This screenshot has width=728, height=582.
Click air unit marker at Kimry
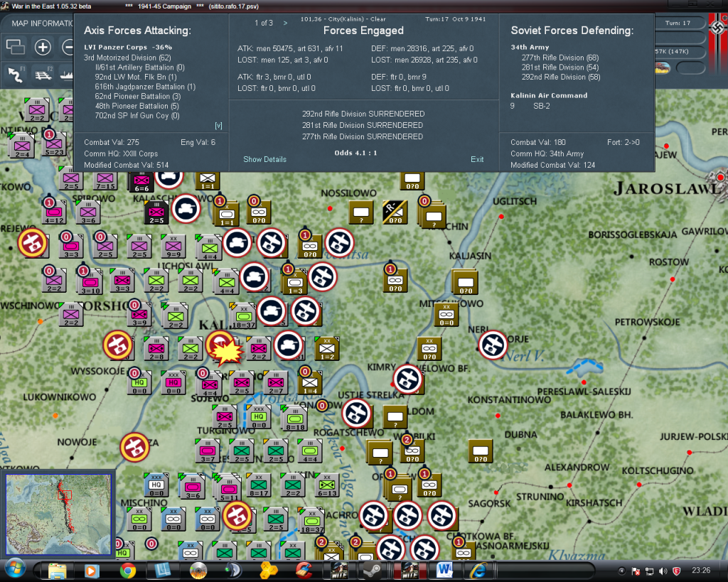pos(408,379)
